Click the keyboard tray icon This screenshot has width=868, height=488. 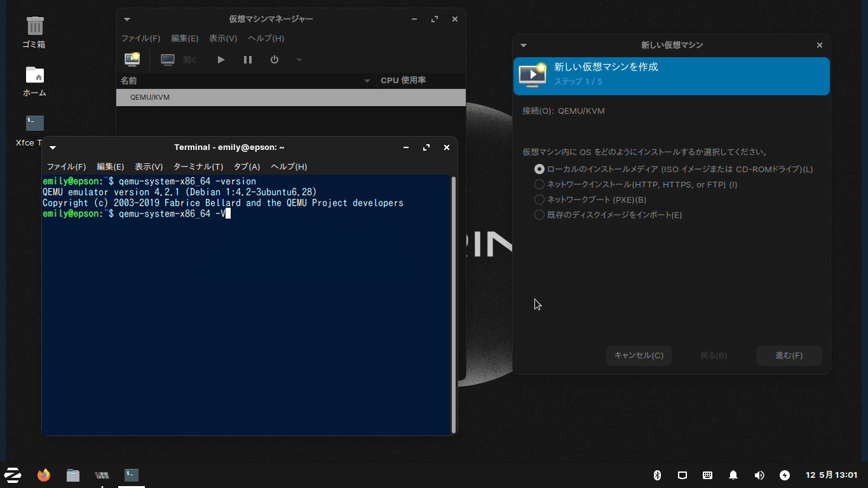(708, 475)
